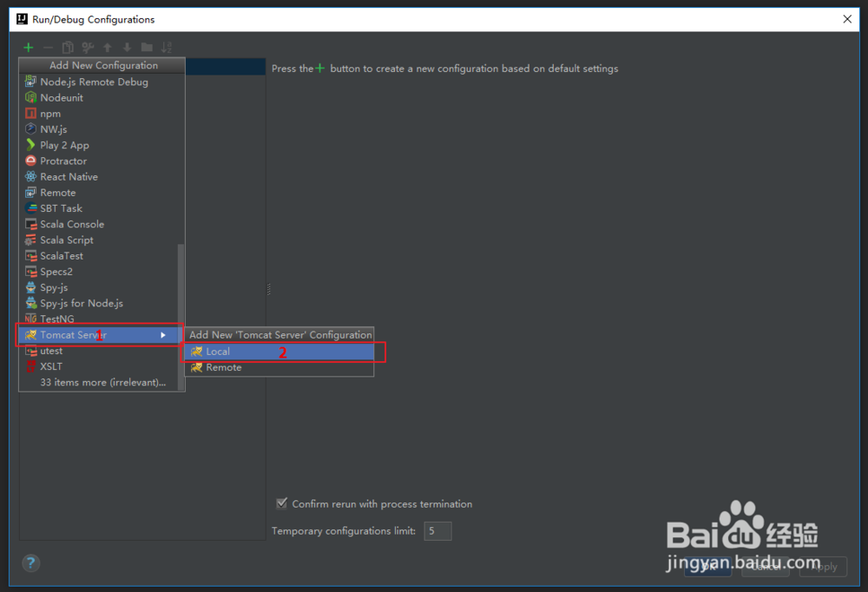Image resolution: width=868 pixels, height=592 pixels.
Task: Click the minus Remove Configuration icon
Action: tap(48, 48)
